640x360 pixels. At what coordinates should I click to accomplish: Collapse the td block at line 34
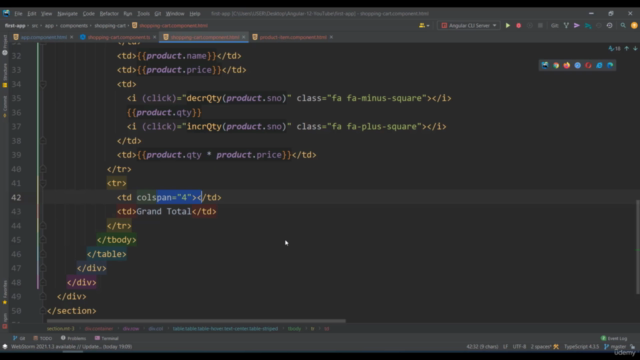(43, 84)
